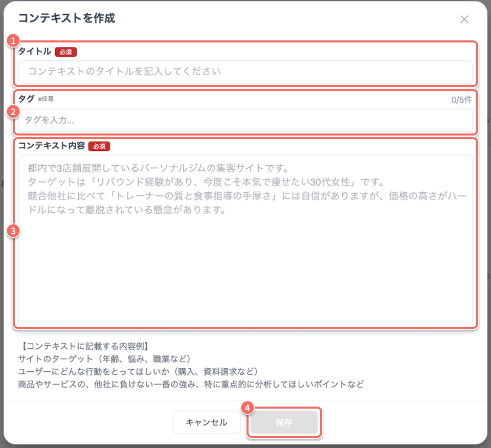Click the 保存 button
491x448 pixels.
[284, 422]
